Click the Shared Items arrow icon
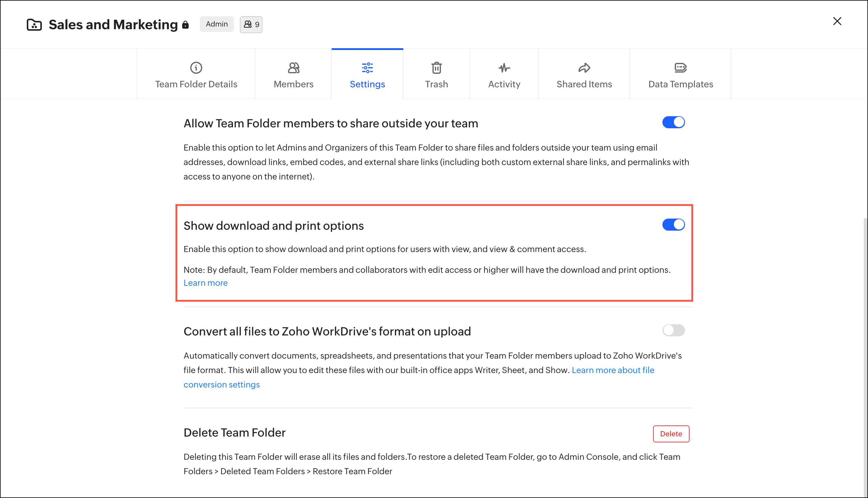Viewport: 868px width, 498px height. point(584,68)
